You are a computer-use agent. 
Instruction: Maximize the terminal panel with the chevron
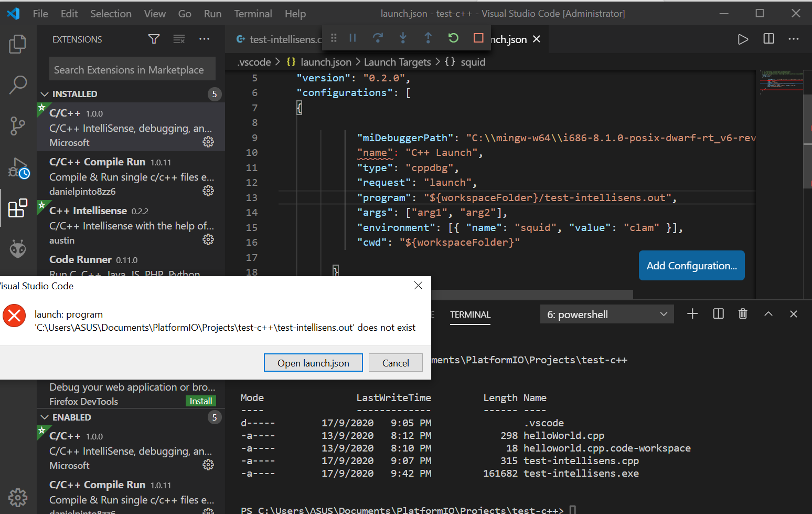click(x=768, y=314)
